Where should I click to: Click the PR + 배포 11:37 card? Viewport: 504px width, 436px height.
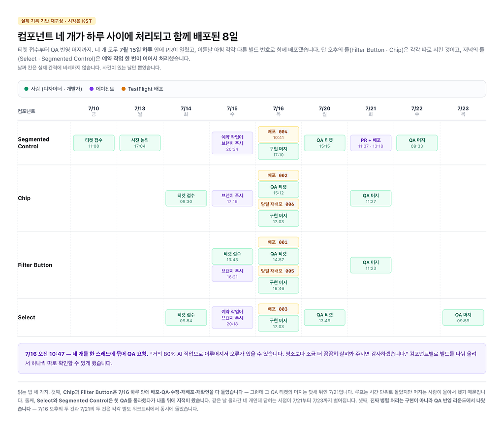pos(371,143)
